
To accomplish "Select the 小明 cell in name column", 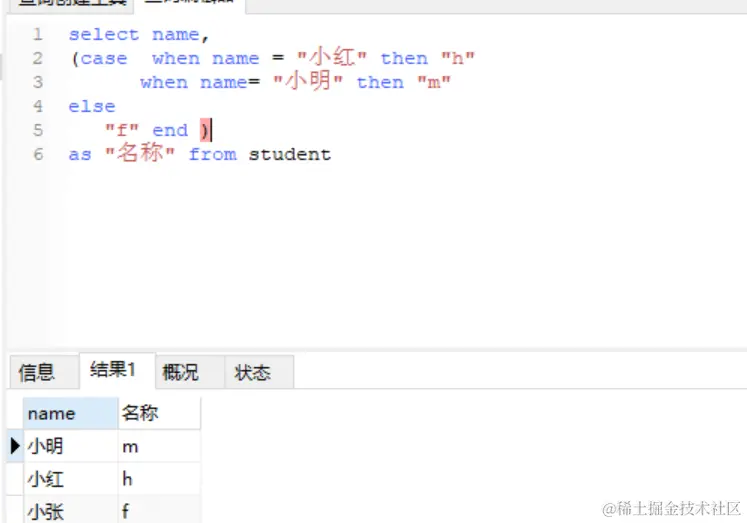I will pos(71,446).
